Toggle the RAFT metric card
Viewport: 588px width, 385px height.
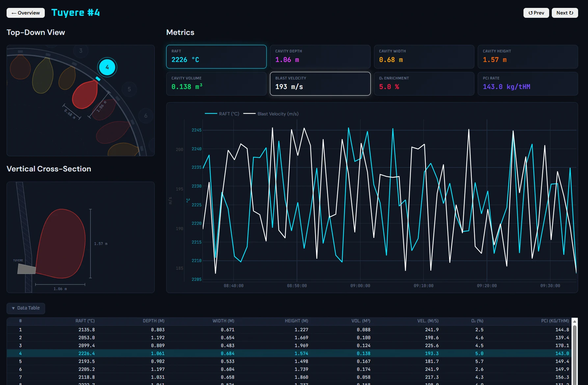pyautogui.click(x=216, y=57)
